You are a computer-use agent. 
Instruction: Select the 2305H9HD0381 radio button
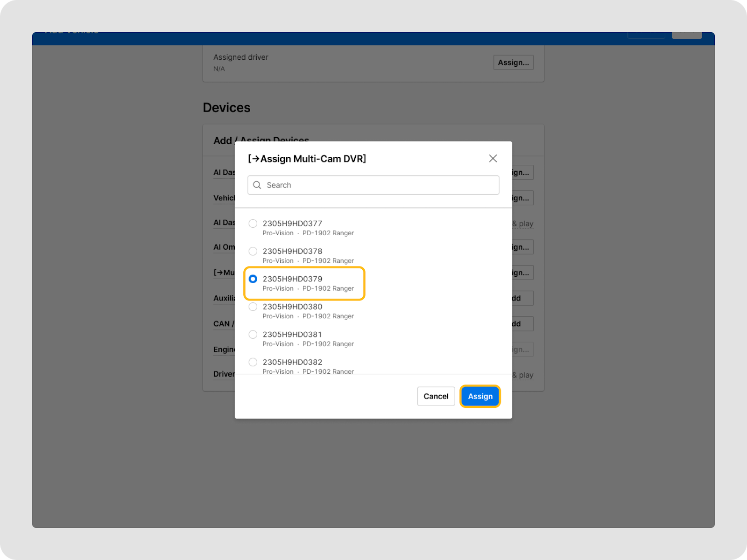(253, 334)
